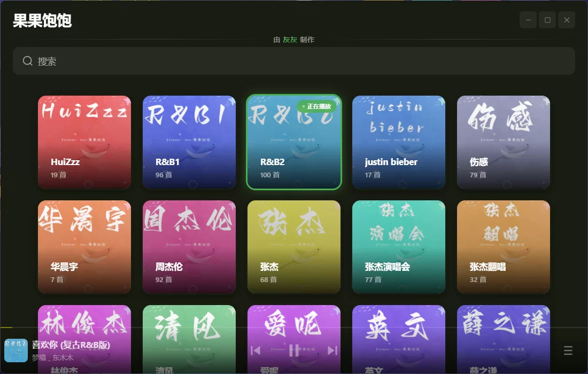Click the 17 首 count on justin bieber
This screenshot has width=588, height=374.
373,175
